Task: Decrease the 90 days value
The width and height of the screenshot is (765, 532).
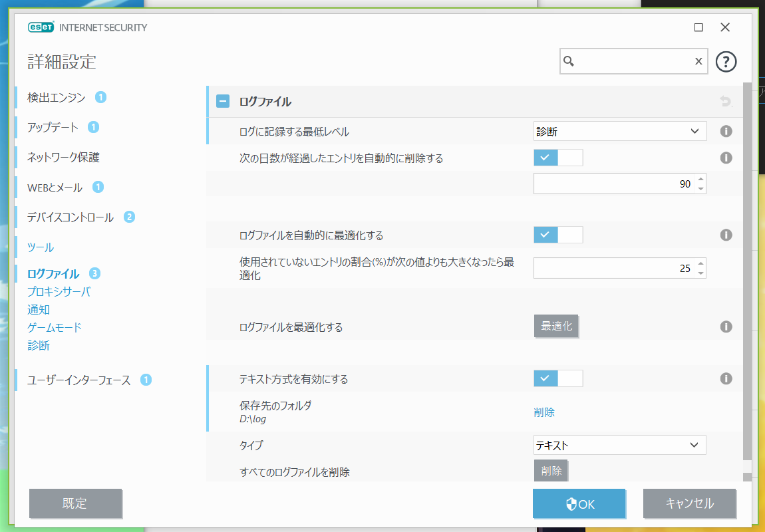Action: coord(700,189)
